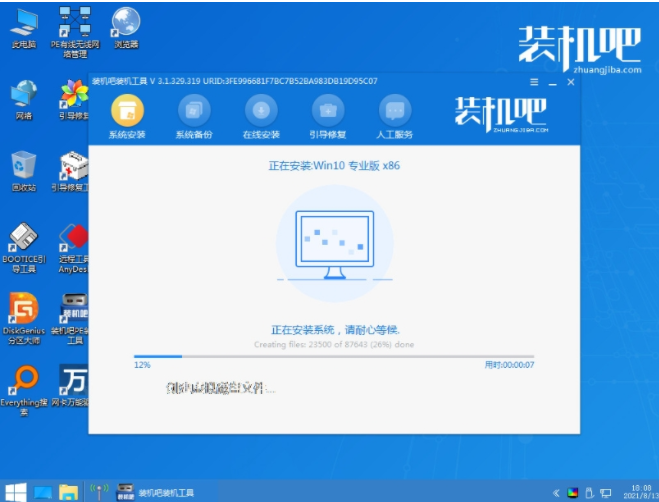The width and height of the screenshot is (659, 502).
Task: Click the network monitor tray icon
Action: click(606, 493)
